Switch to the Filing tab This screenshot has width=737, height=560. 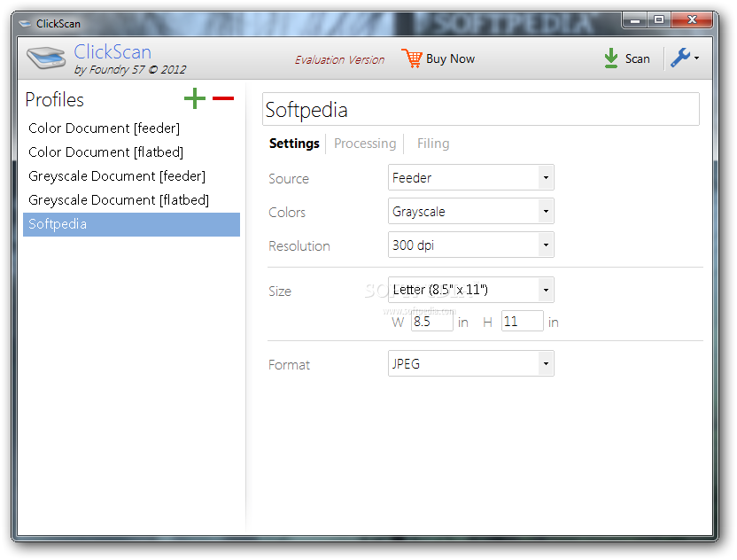(433, 144)
